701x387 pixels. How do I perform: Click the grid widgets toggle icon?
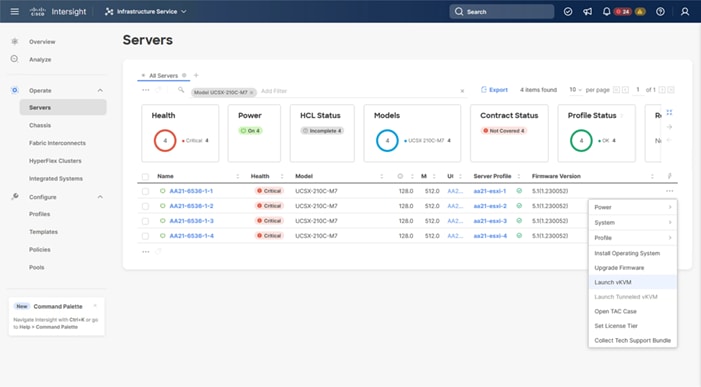[x=669, y=113]
